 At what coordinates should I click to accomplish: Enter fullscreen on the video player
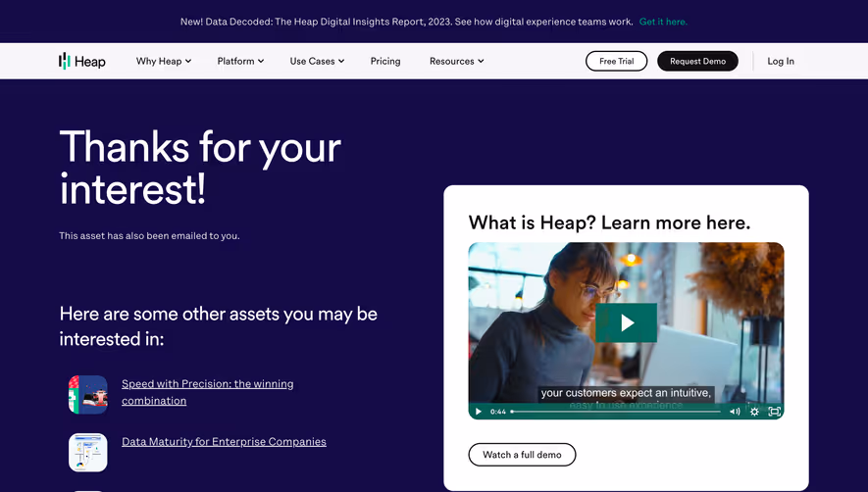pos(775,412)
